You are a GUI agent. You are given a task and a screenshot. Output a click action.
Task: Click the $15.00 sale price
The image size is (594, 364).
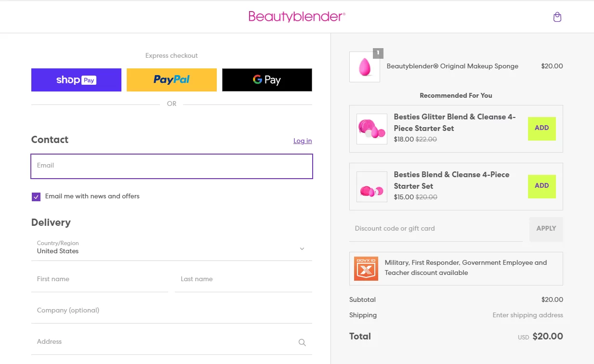[404, 197]
